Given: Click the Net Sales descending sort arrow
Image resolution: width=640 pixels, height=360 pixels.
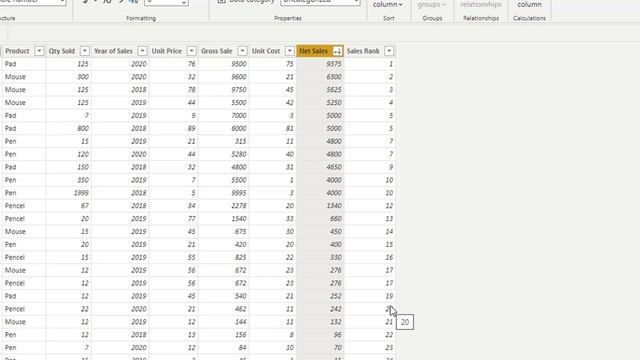Looking at the screenshot, I should (338, 51).
